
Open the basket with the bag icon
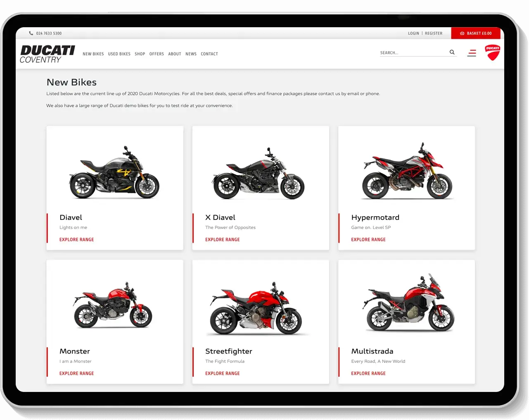pyautogui.click(x=462, y=33)
